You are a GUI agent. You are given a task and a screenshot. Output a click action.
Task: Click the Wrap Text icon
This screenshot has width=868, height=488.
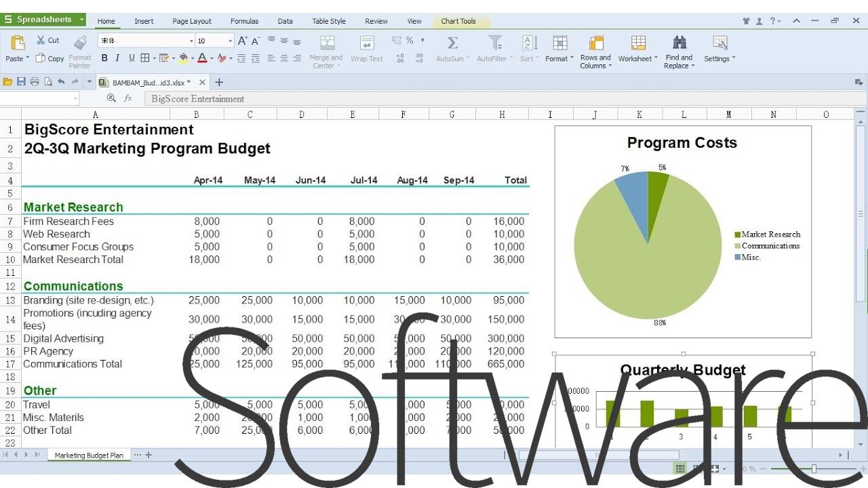click(x=367, y=43)
